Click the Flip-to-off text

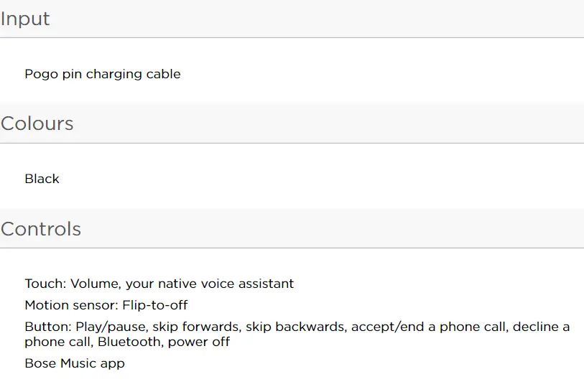pyautogui.click(x=155, y=305)
